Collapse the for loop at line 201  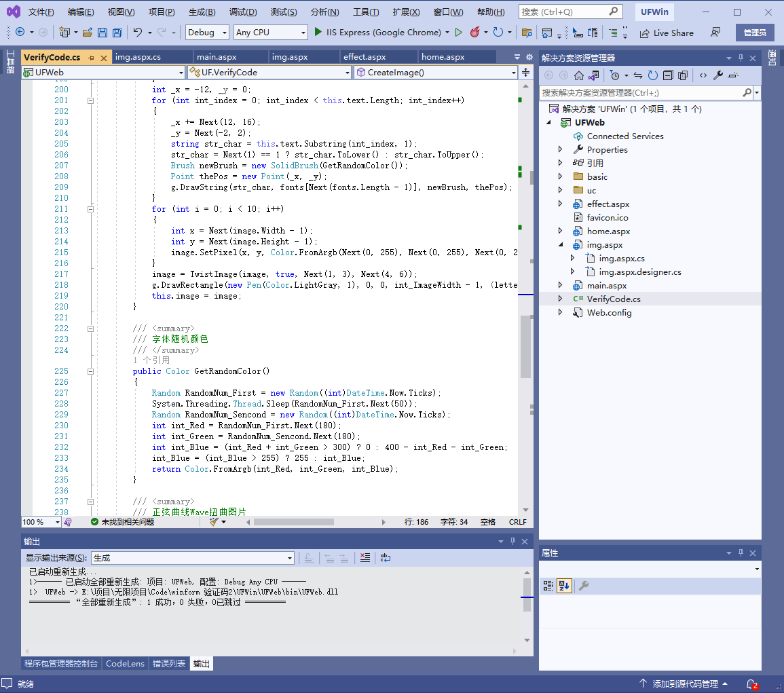coord(90,100)
